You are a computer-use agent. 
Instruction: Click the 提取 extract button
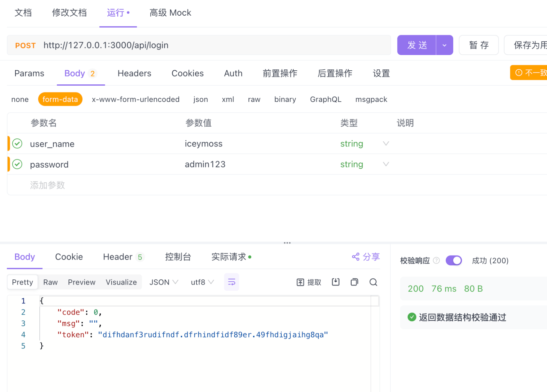(309, 282)
